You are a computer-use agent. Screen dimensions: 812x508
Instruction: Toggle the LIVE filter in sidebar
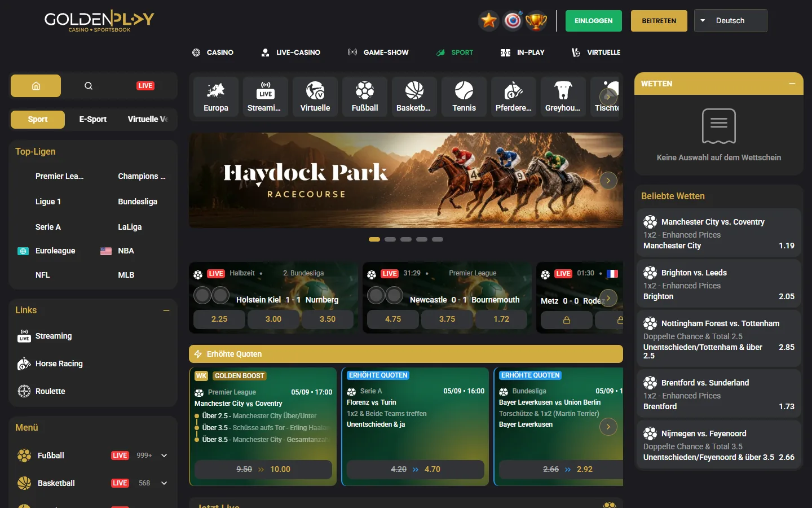click(145, 86)
